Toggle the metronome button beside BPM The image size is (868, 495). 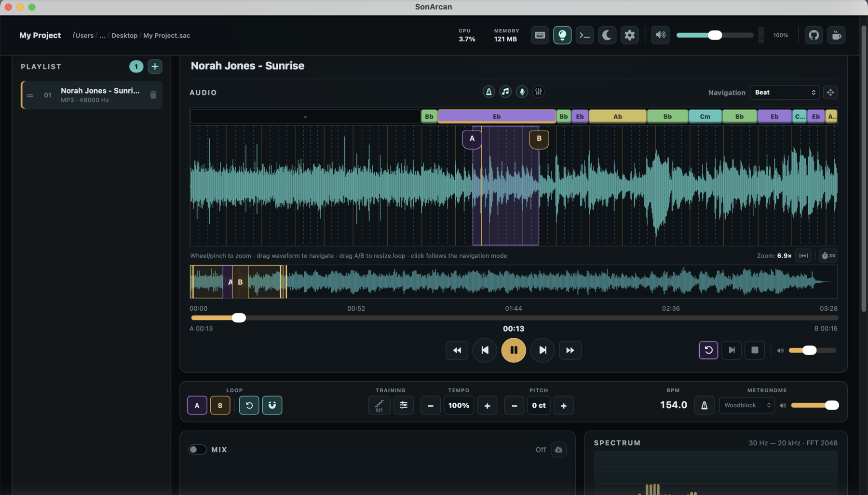coord(705,406)
